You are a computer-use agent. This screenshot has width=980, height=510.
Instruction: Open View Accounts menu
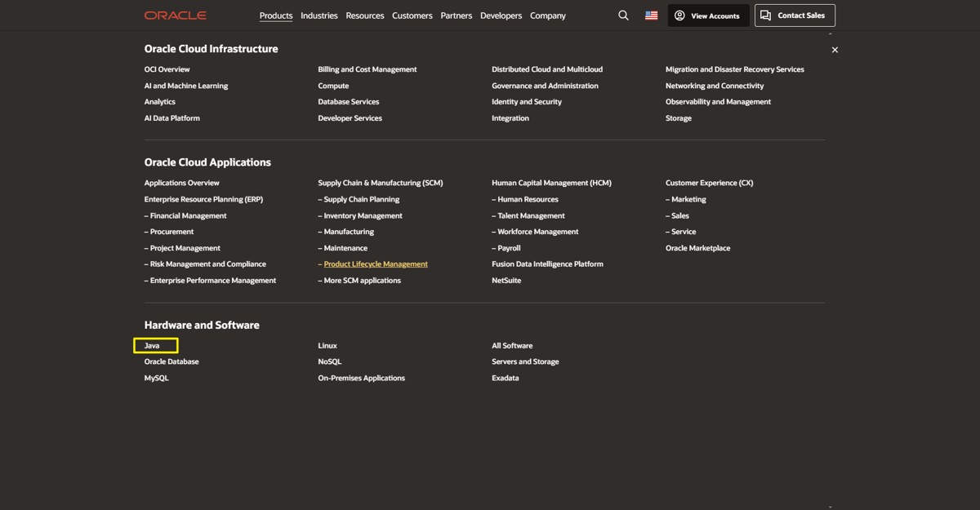(x=707, y=16)
